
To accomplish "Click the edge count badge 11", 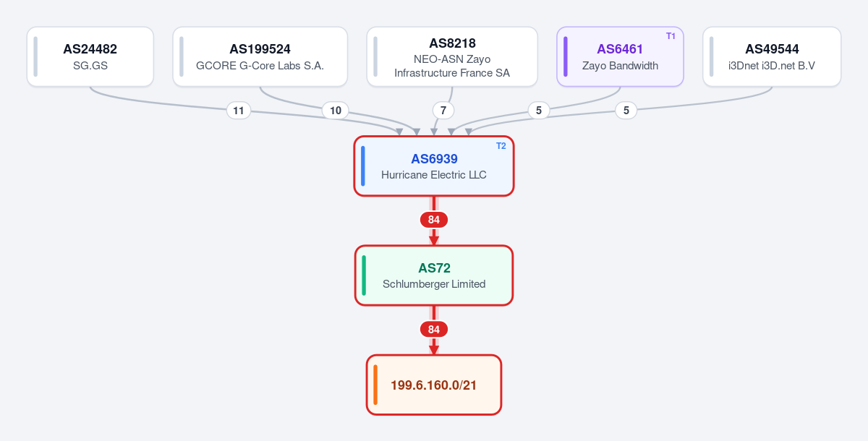I will [239, 111].
